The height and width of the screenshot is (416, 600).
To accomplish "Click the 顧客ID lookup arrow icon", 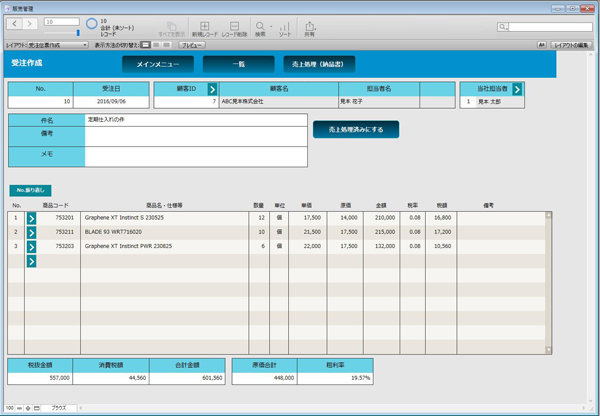I will pos(212,89).
